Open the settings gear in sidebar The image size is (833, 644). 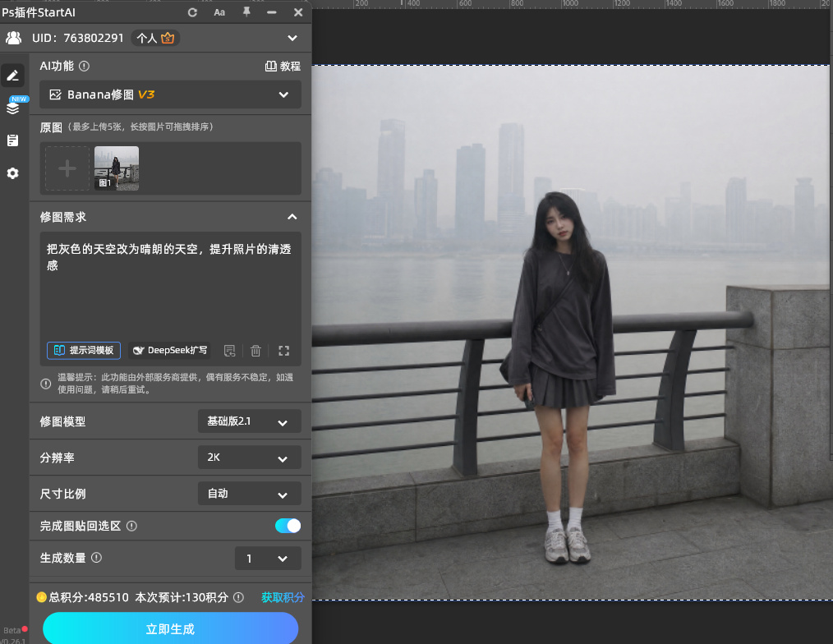pos(13,173)
